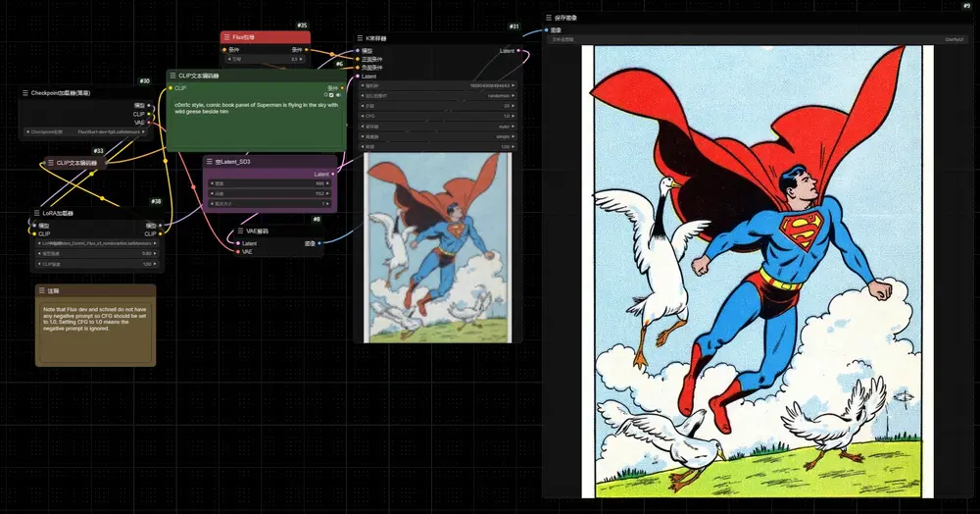Toggle the circle icon beside the prompt checkbox
This screenshot has width=980, height=514.
[x=325, y=95]
